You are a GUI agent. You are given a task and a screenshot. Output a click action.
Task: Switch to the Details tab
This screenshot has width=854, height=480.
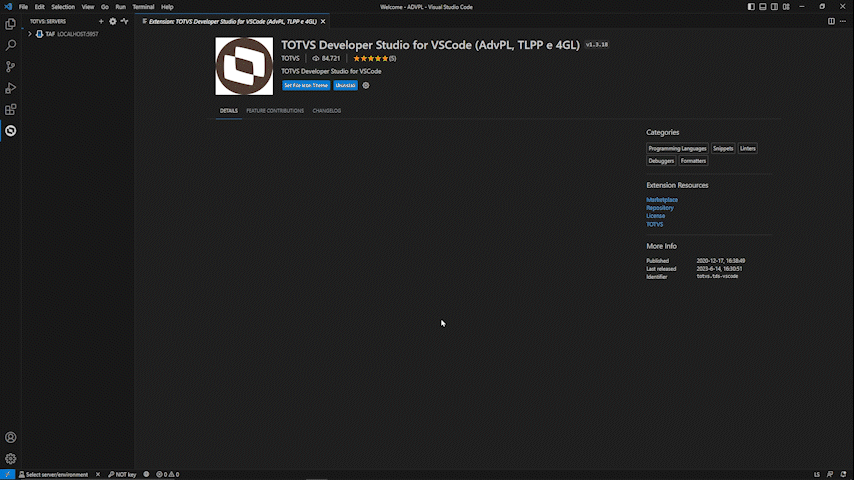229,111
